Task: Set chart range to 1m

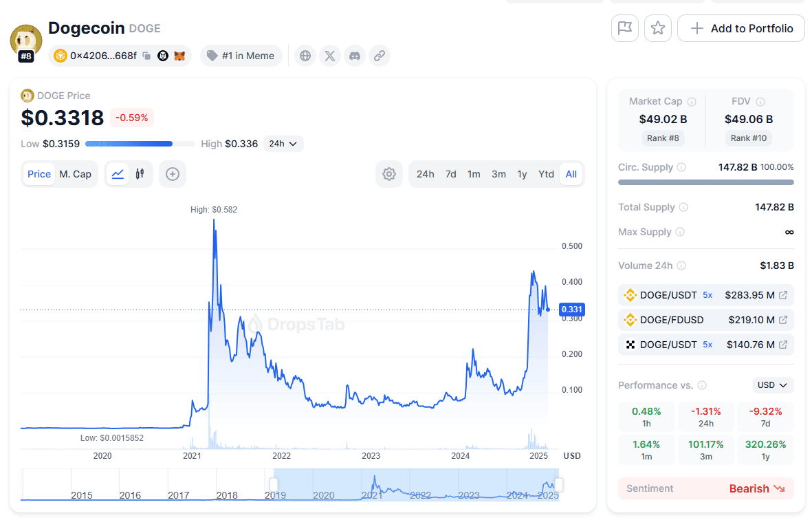Action: [x=474, y=174]
